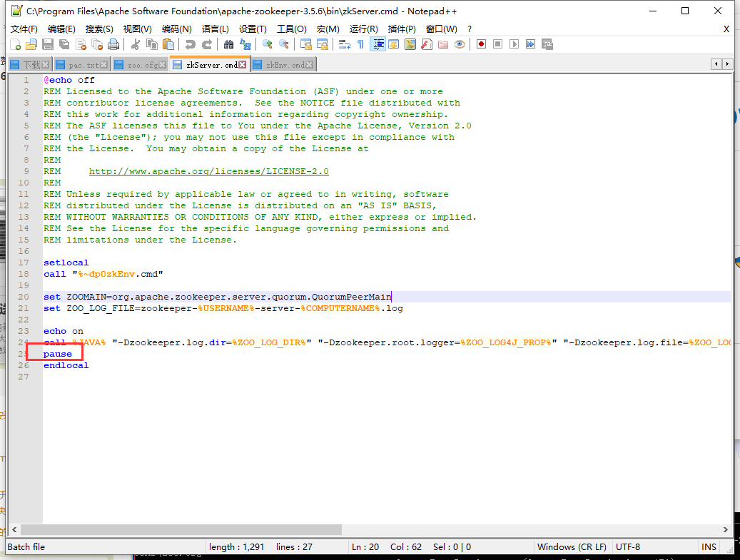Play back the recorded macro
The width and height of the screenshot is (740, 560).
(x=515, y=44)
